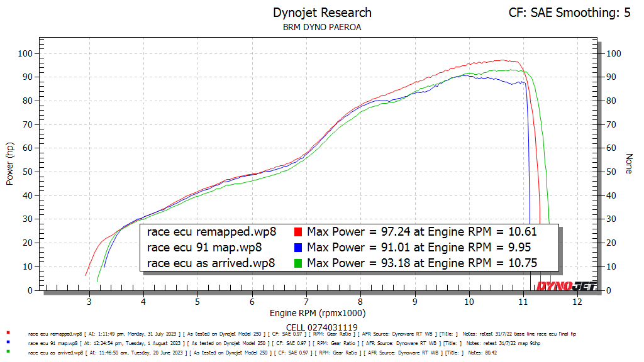Click the green swatch for race ecu as arrived
Screen dimensions: 644x362
298,263
